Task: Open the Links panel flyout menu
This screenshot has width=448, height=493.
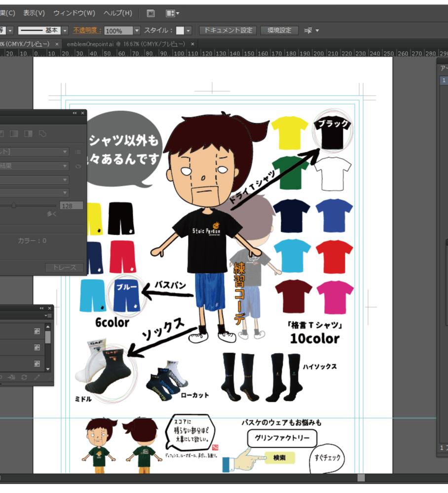Action: [48, 316]
